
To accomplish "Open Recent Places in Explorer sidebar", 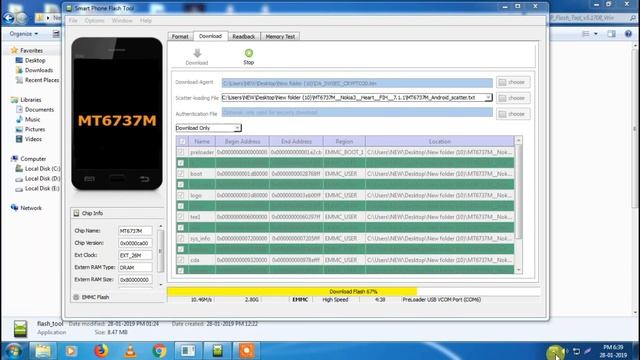I will tap(42, 80).
